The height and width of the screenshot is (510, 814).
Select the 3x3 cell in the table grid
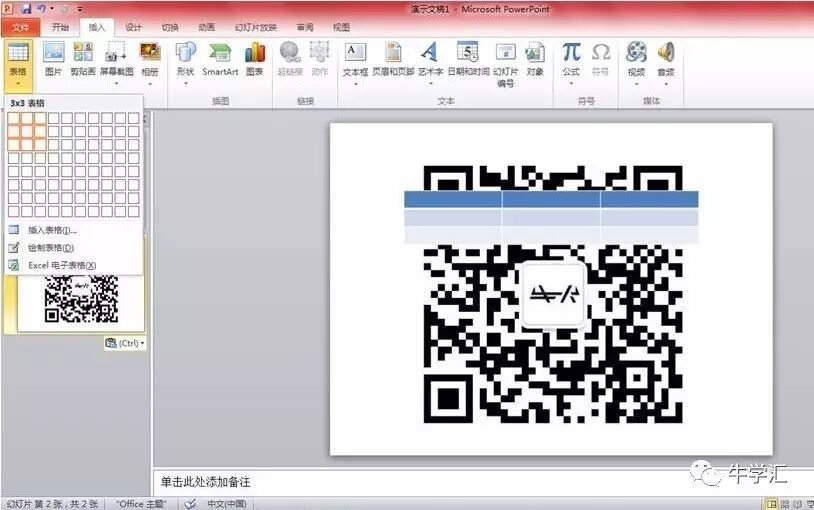[x=40, y=145]
